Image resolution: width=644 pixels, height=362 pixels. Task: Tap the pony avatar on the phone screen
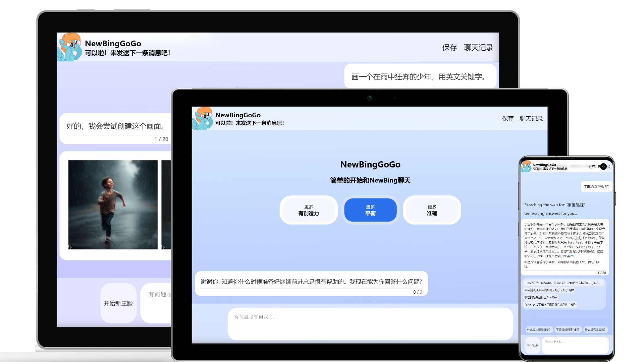(526, 166)
